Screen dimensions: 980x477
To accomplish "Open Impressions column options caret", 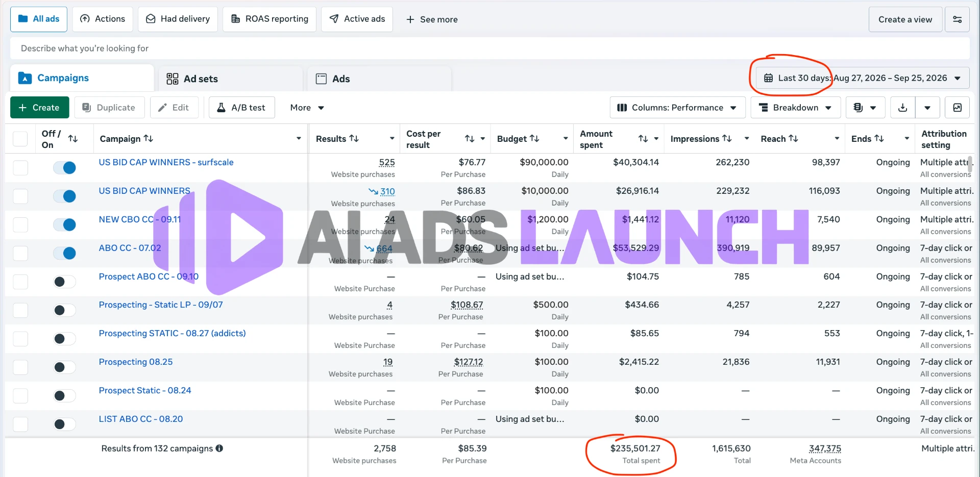I will pos(747,139).
